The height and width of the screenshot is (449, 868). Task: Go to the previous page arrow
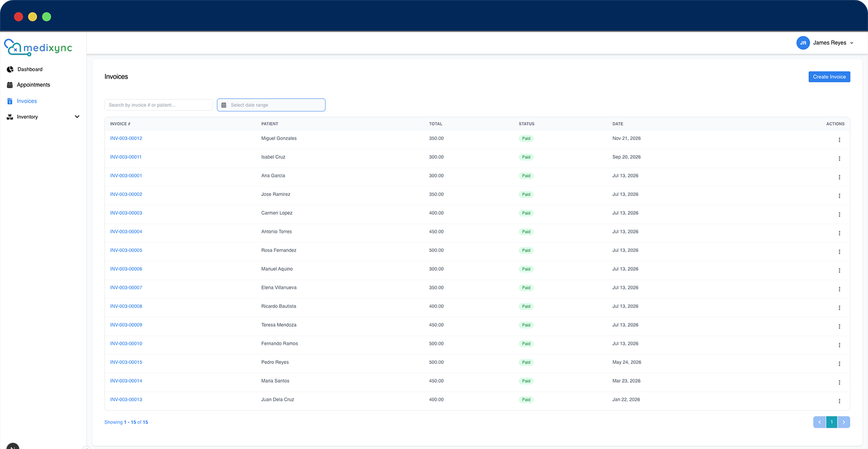click(819, 422)
